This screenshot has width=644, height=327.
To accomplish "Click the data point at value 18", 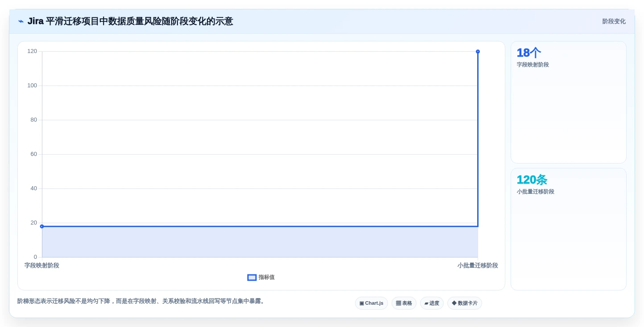I will coord(42,226).
